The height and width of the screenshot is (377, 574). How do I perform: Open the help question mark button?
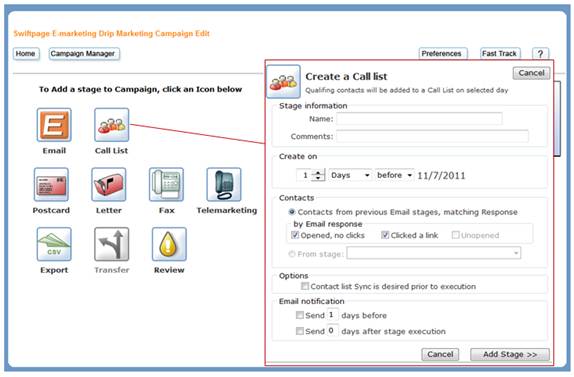540,53
